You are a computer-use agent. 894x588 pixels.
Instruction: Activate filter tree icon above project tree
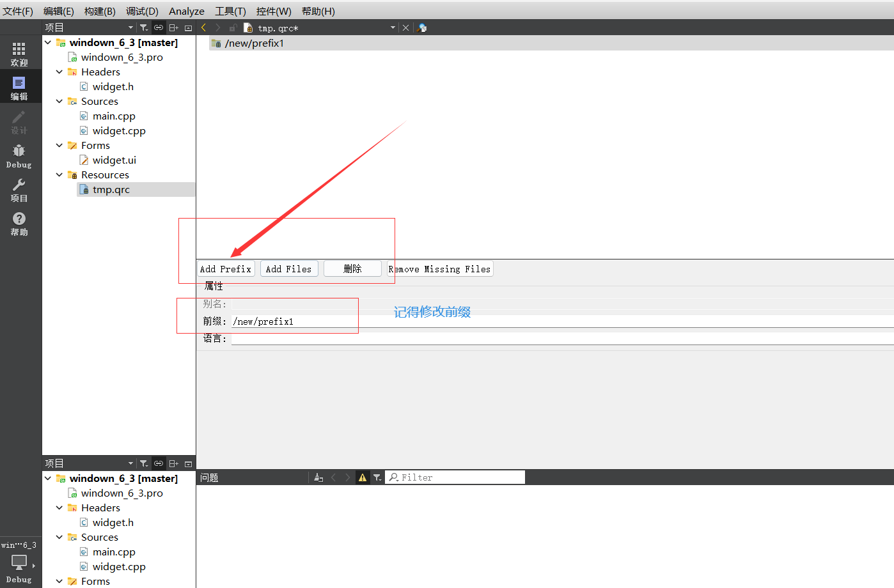click(x=144, y=27)
